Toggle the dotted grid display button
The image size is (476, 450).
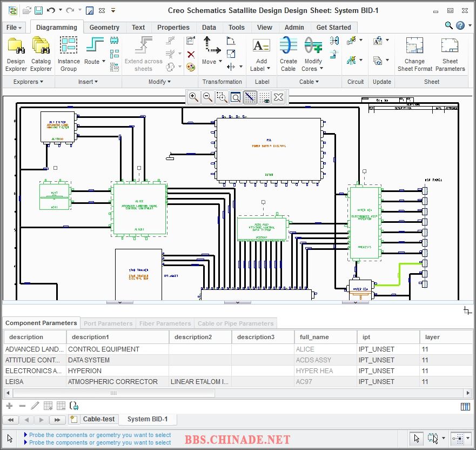tap(264, 97)
